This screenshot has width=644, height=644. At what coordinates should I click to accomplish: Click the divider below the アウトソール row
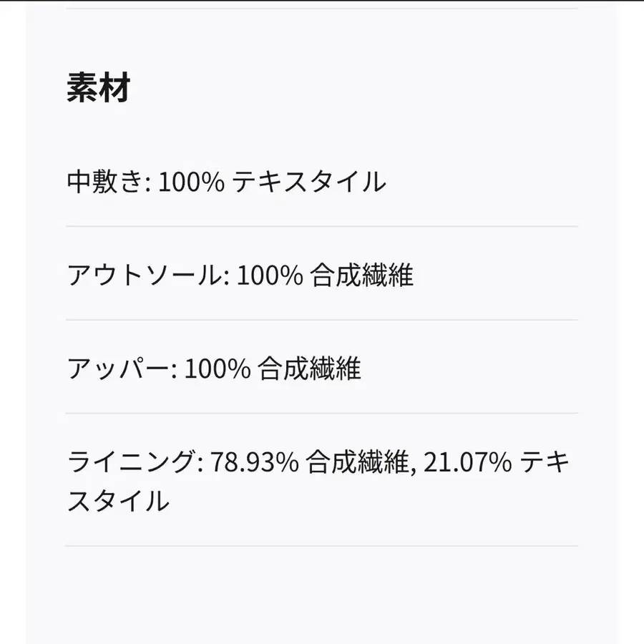321,320
